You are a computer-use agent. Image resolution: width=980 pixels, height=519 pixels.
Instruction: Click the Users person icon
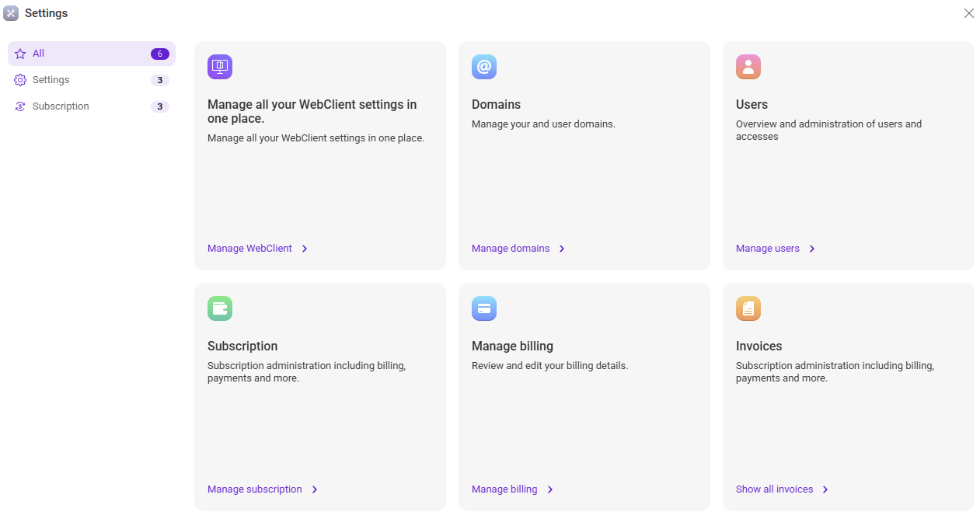point(748,67)
